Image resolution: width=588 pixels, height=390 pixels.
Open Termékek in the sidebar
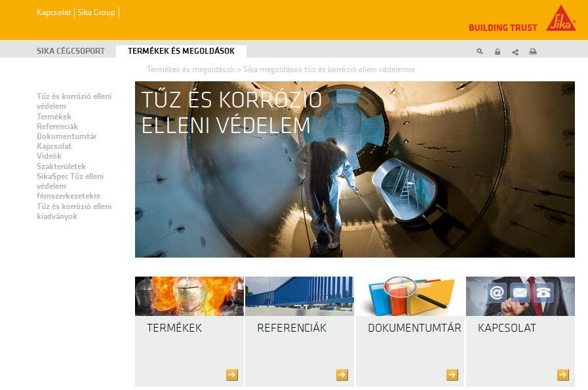click(54, 116)
